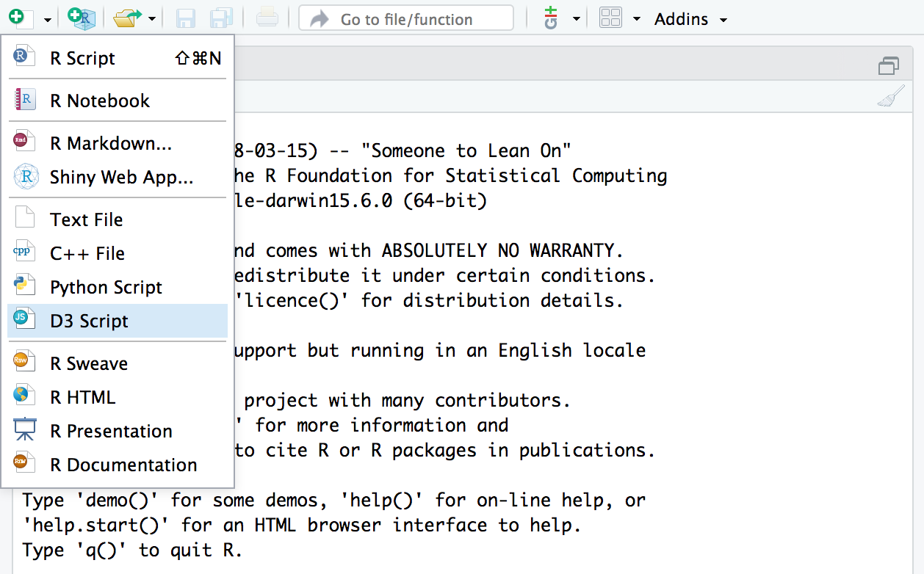Screen dimensions: 924x574
Task: Clear console with the broom icon
Action: [890, 98]
